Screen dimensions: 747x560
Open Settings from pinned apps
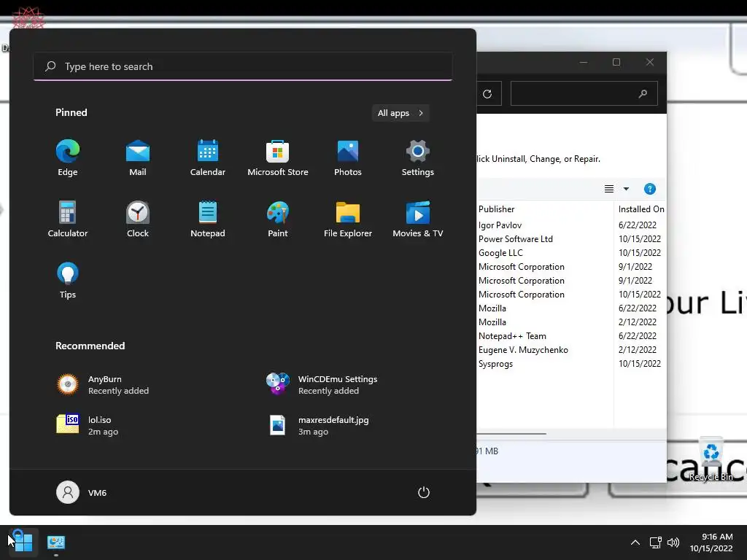tap(418, 158)
